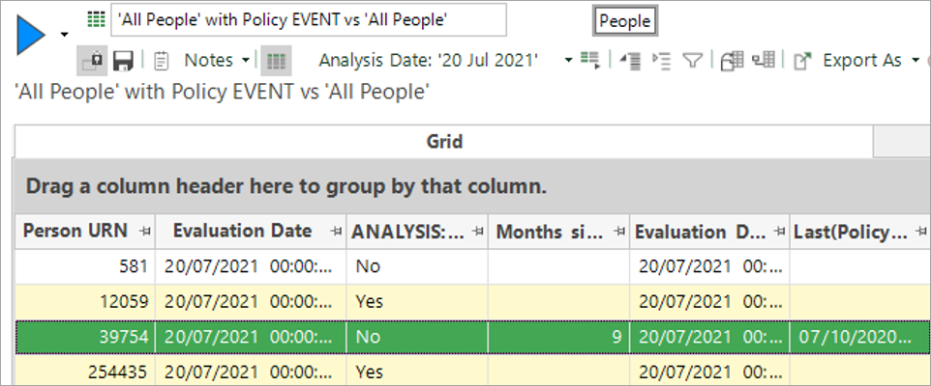This screenshot has width=931, height=386.
Task: Toggle the highlighted grid columns view button
Action: [x=276, y=60]
